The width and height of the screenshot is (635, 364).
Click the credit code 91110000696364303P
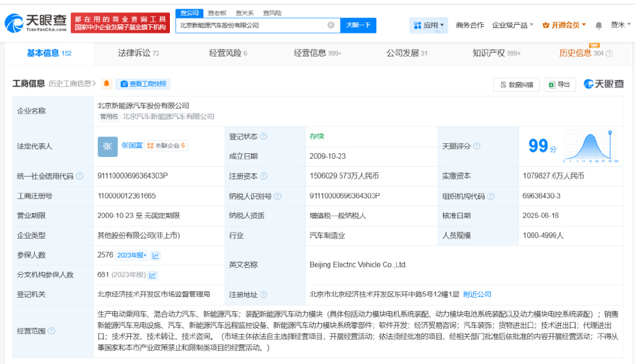coord(133,175)
